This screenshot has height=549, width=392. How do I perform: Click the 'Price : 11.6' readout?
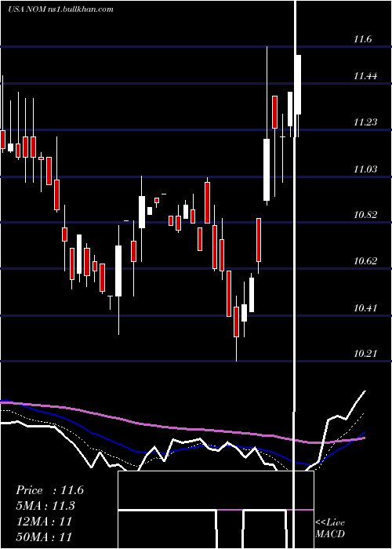[49, 490]
